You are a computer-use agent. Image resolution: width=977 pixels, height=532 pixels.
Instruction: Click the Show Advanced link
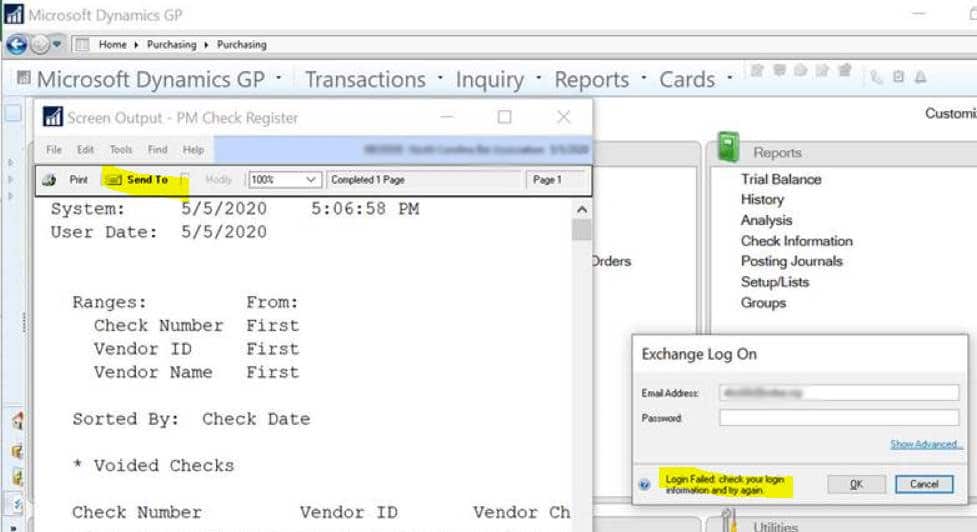[926, 444]
